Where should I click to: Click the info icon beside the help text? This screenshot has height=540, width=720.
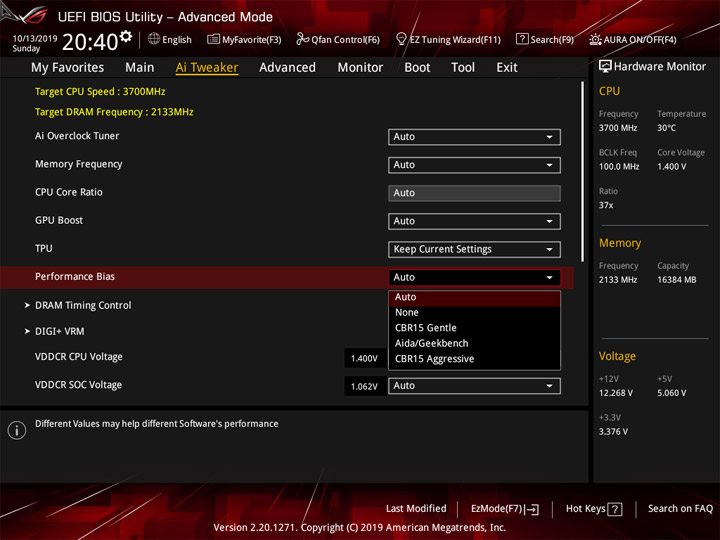click(x=17, y=430)
